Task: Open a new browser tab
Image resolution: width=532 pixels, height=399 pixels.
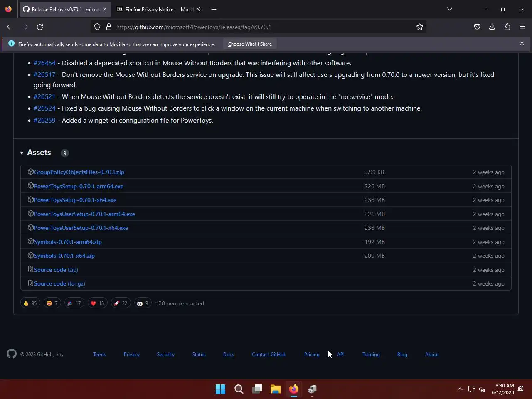Action: (214, 9)
